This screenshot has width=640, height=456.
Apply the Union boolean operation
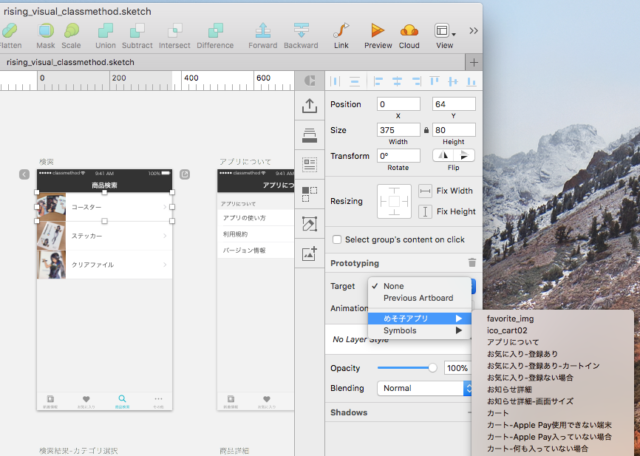coord(105,31)
